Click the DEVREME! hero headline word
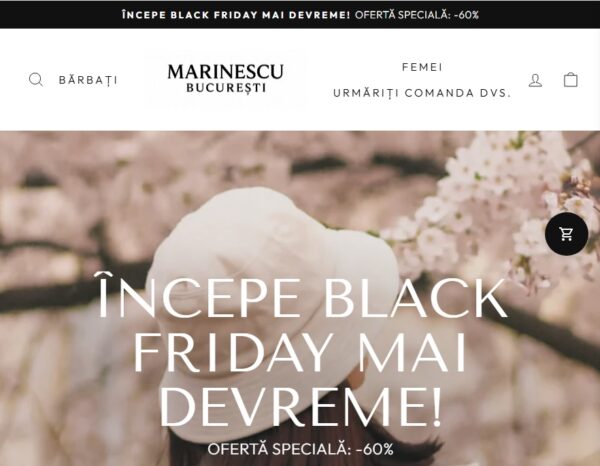 (x=300, y=406)
